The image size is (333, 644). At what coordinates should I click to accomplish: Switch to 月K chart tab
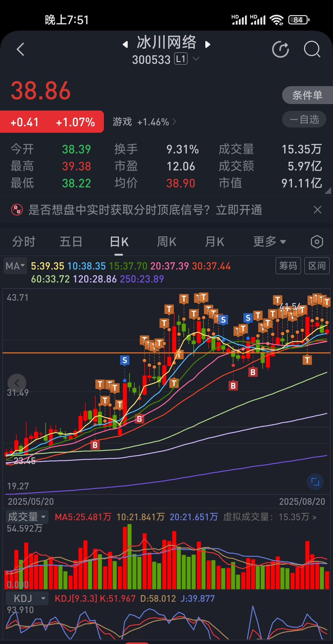215,242
